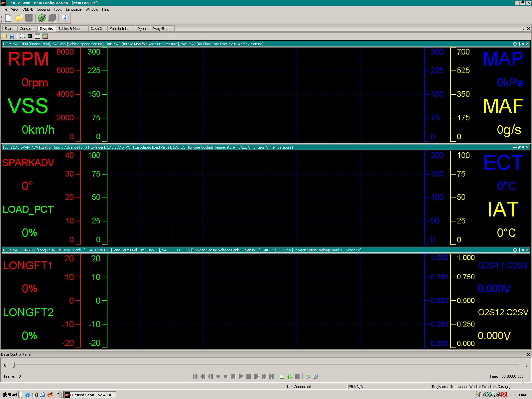The width and height of the screenshot is (532, 399).
Task: Select the gauge dial view icon
Action: point(22,36)
